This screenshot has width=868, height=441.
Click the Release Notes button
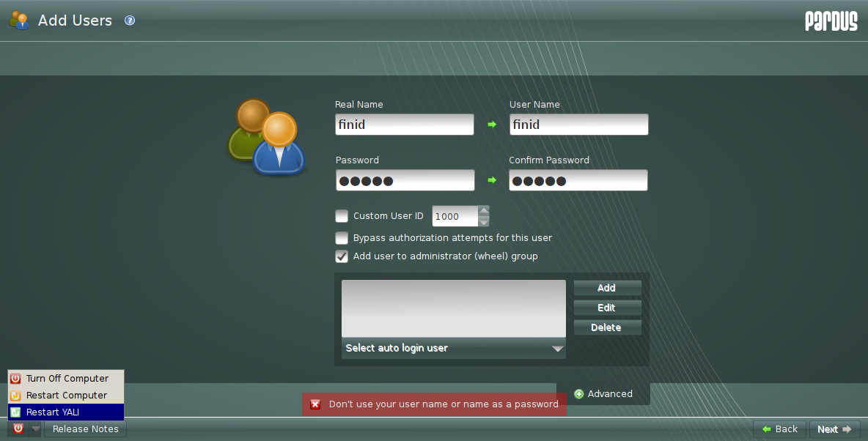click(85, 429)
